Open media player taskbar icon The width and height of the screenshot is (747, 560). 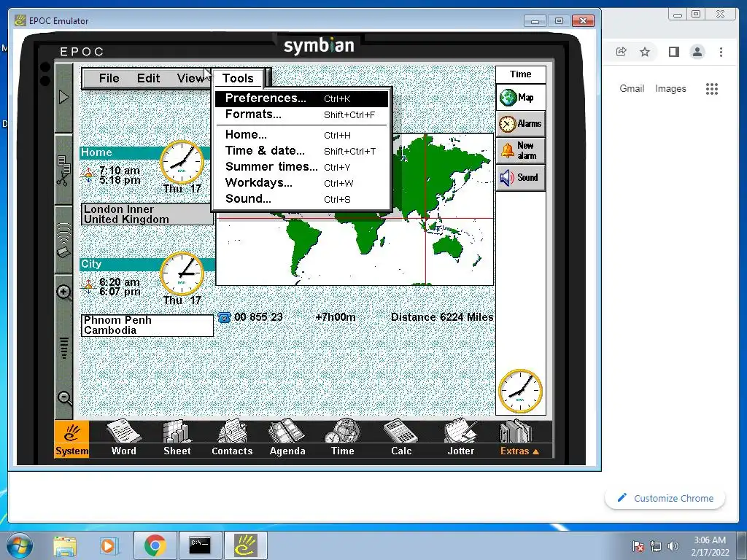click(108, 545)
